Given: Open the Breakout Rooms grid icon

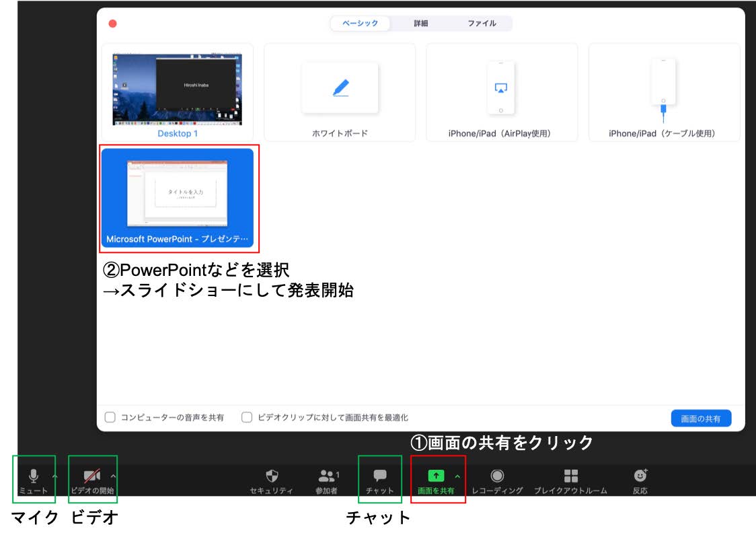Looking at the screenshot, I should tap(571, 476).
